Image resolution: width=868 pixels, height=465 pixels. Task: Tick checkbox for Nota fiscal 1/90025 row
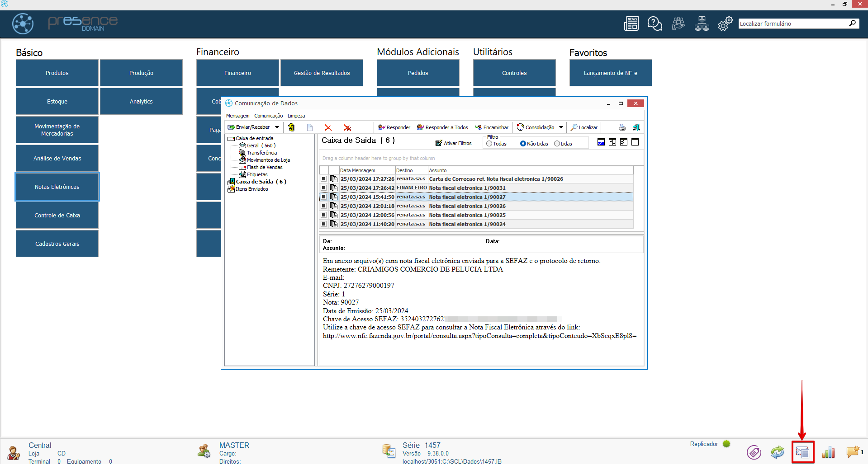324,215
